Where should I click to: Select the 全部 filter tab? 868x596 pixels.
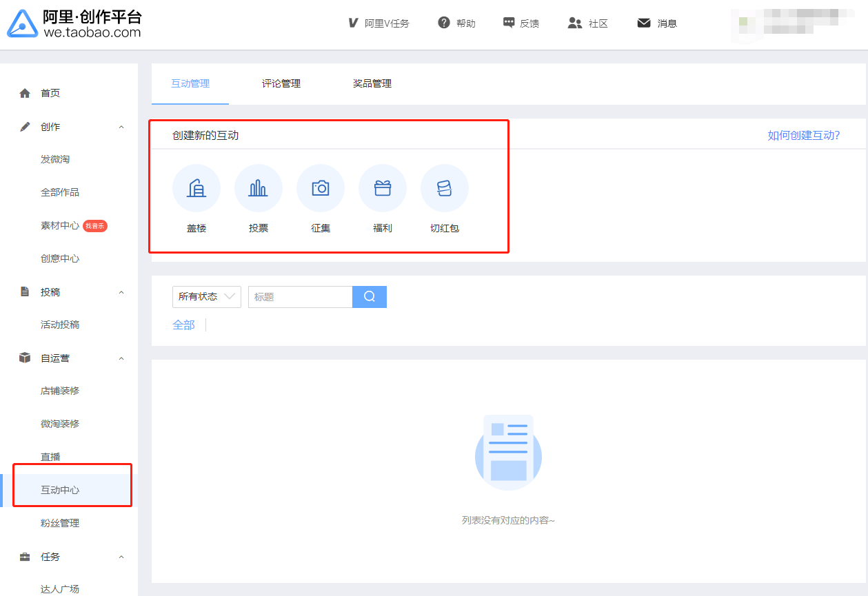point(183,325)
